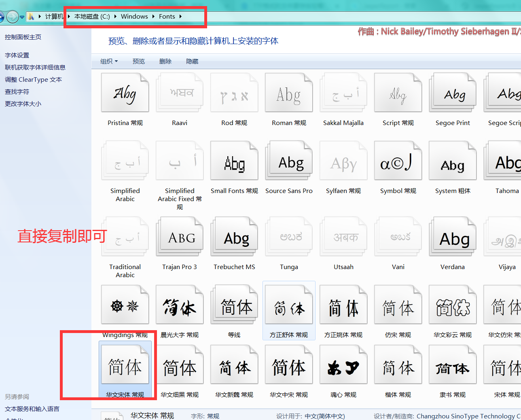Open 控制面板主页 link
Viewport: 521px width, 420px height.
coord(23,37)
